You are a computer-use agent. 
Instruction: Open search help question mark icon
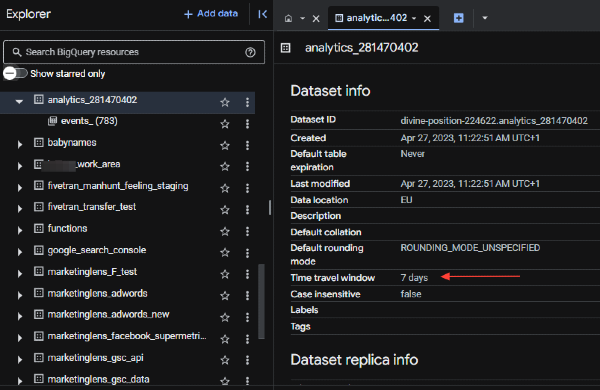click(x=250, y=52)
